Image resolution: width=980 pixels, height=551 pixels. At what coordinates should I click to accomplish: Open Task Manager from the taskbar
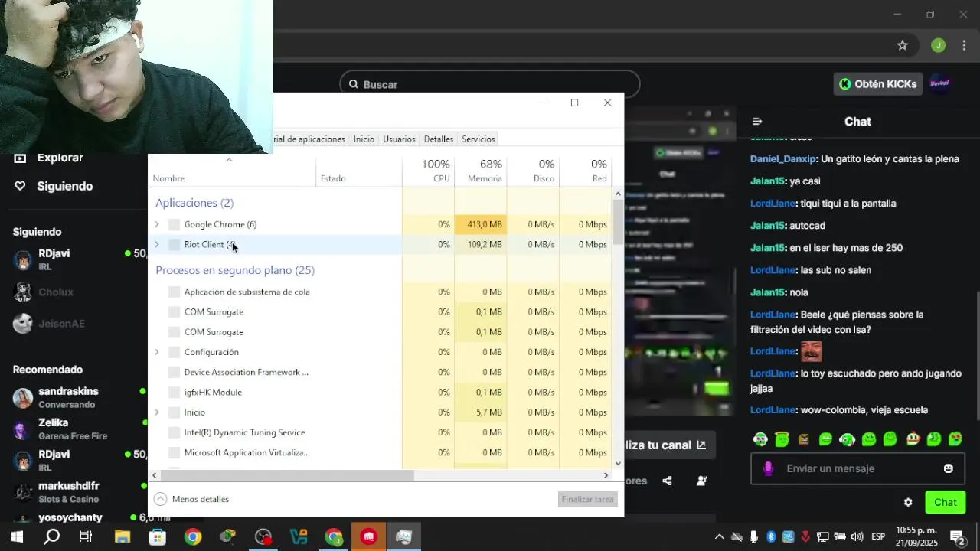403,537
